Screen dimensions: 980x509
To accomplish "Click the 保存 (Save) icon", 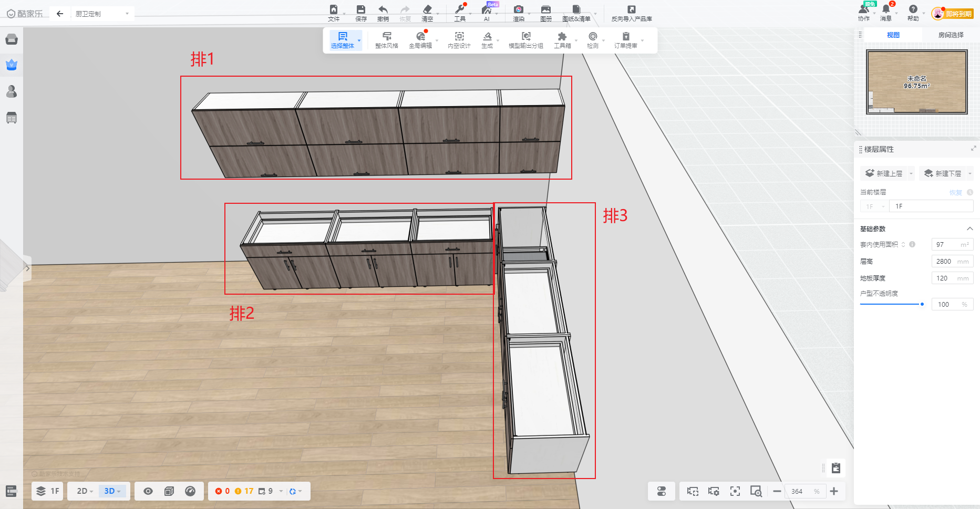I will (360, 9).
